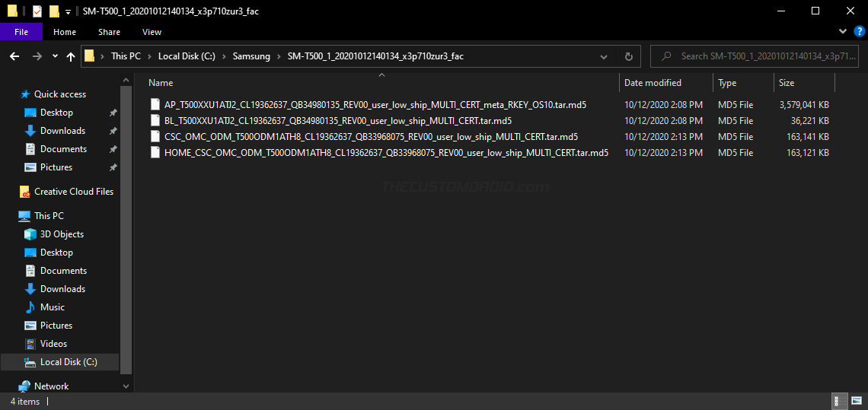Open the Help question mark icon

[859, 31]
